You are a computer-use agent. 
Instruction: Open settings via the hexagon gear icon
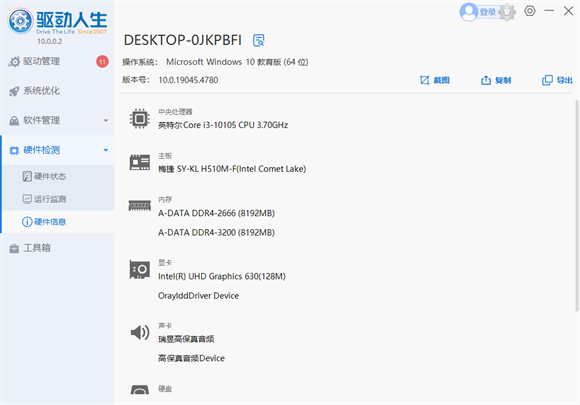click(530, 11)
